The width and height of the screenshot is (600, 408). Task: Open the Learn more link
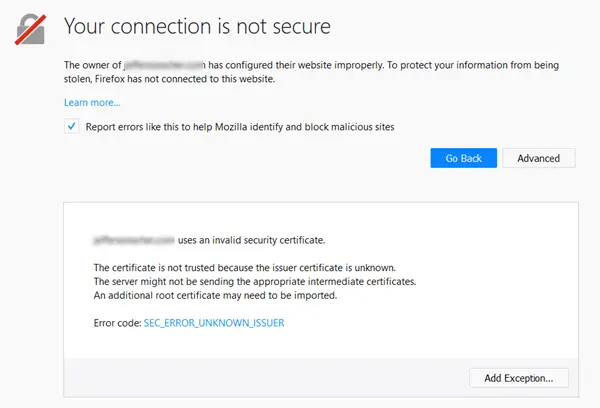pos(92,102)
